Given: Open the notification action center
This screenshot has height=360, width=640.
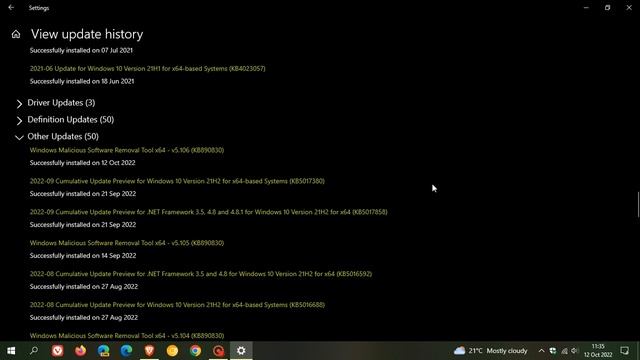Looking at the screenshot, I should [x=624, y=351].
